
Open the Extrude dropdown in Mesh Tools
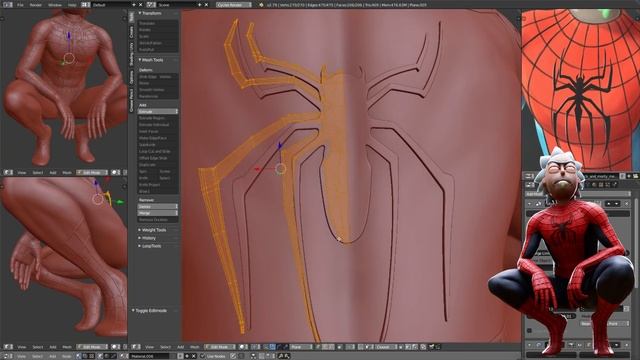tap(158, 111)
